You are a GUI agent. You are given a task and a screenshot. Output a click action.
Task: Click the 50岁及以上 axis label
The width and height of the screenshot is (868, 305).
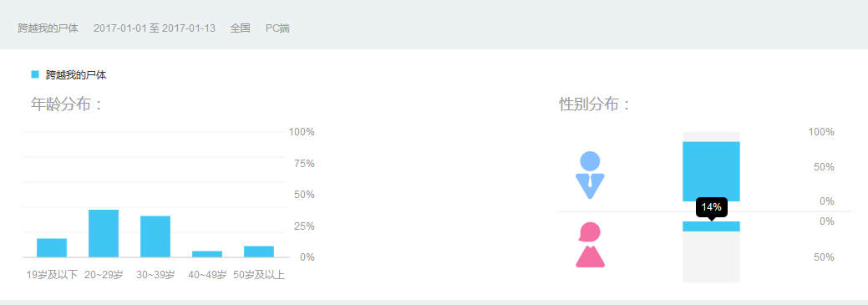tap(259, 275)
